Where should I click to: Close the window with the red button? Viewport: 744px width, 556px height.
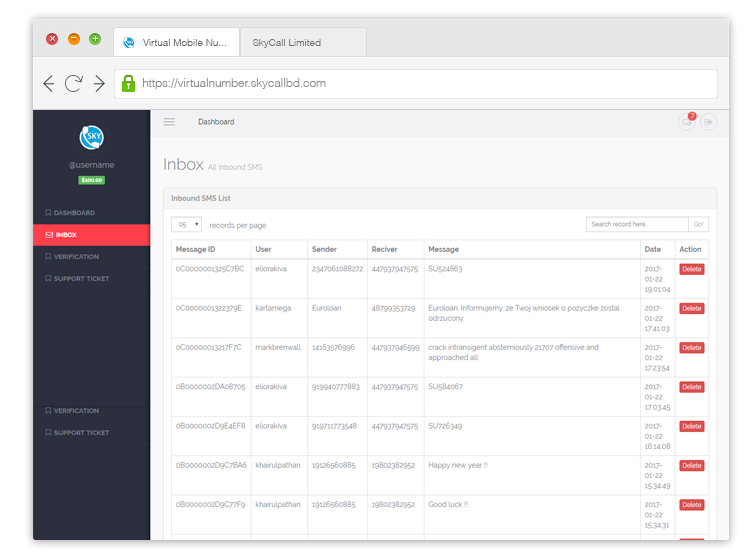(x=52, y=39)
